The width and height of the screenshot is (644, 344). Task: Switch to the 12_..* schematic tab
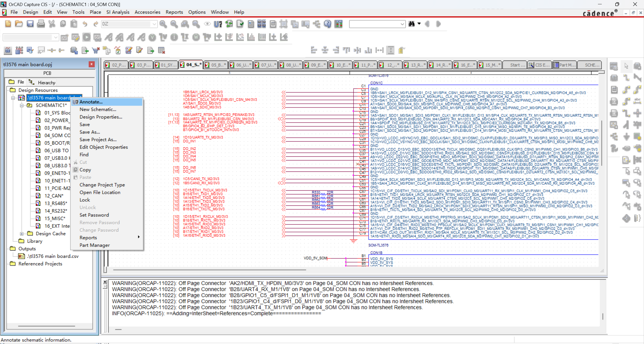[390, 65]
